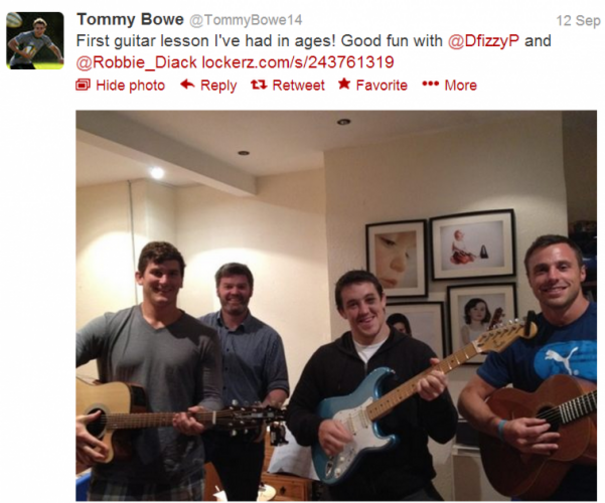Click the More three-dots icon
The image size is (605, 503).
(x=430, y=84)
